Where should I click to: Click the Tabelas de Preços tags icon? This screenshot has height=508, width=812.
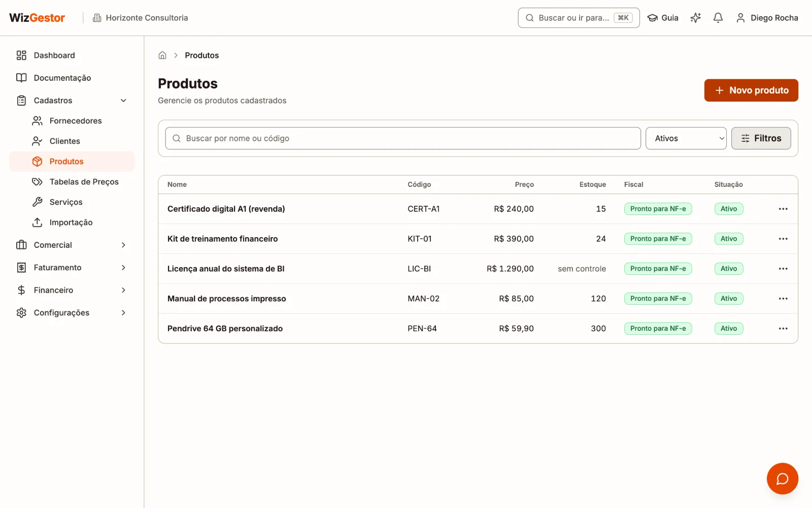(x=37, y=182)
